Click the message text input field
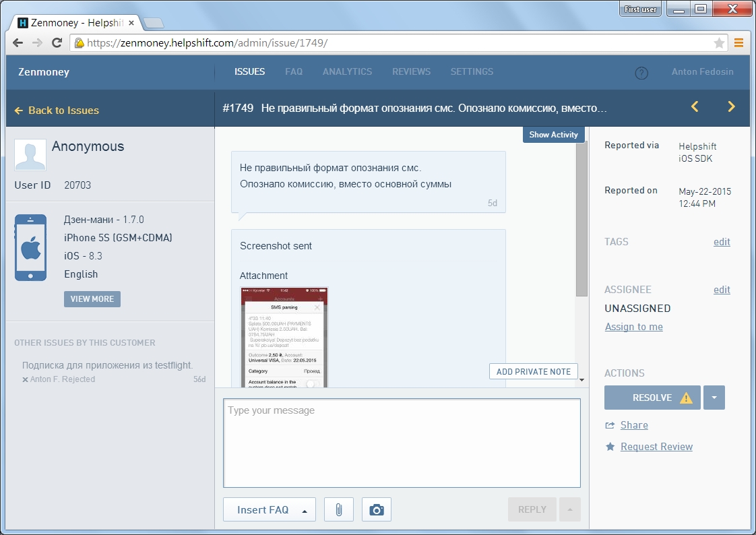The image size is (756, 535). click(402, 443)
